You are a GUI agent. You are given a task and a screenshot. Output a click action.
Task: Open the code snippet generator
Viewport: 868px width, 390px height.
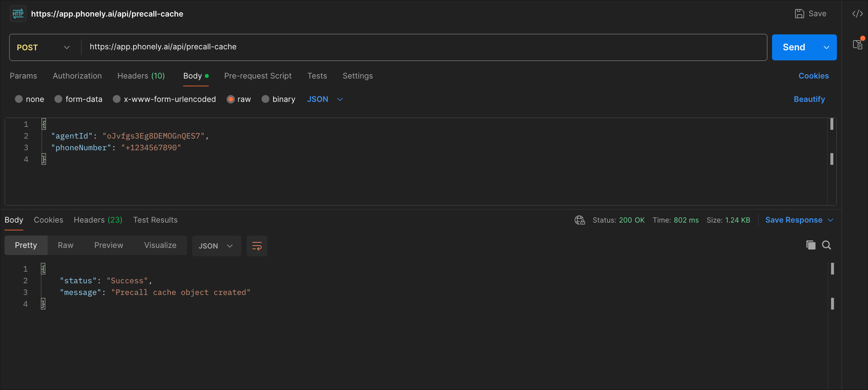[858, 13]
